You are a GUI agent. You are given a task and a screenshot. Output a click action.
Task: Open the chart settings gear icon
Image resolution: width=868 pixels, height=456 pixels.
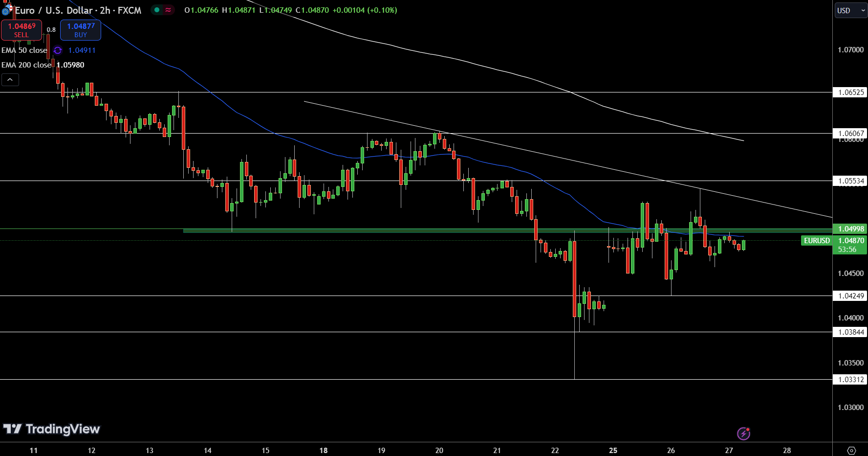click(x=851, y=450)
